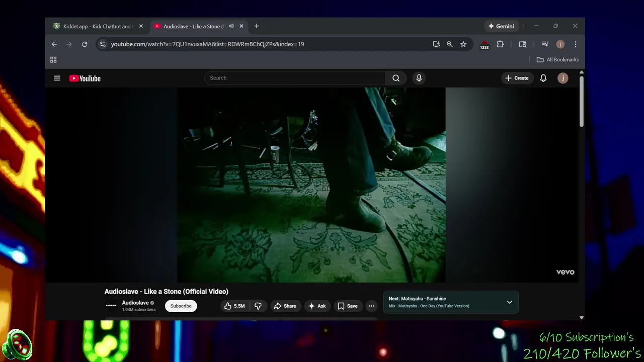The height and width of the screenshot is (362, 644).
Task: Open the Gemini button in Chrome
Action: point(501,26)
